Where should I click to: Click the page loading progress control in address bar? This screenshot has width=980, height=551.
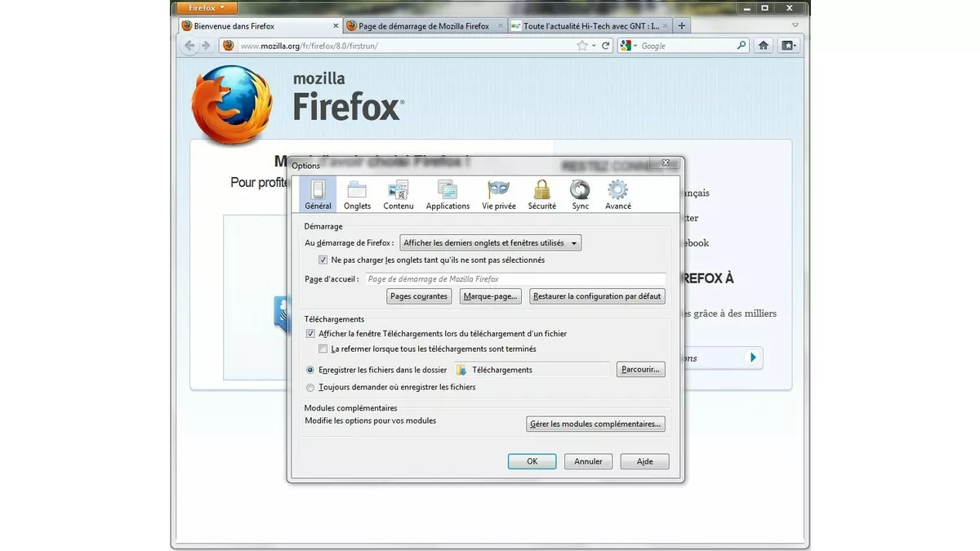pyautogui.click(x=606, y=45)
